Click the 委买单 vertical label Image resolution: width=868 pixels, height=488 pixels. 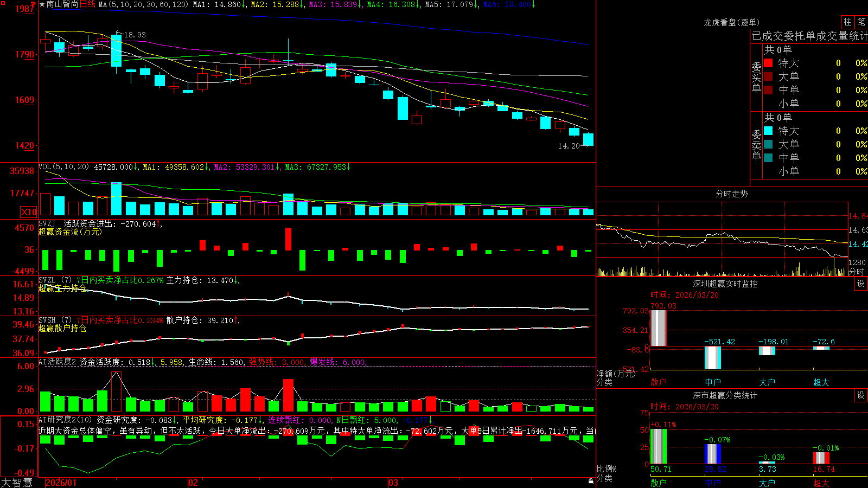756,78
